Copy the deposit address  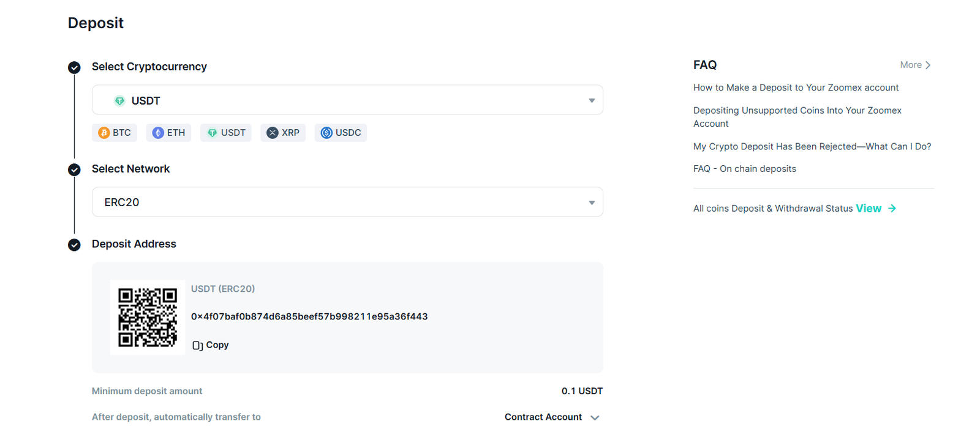210,345
